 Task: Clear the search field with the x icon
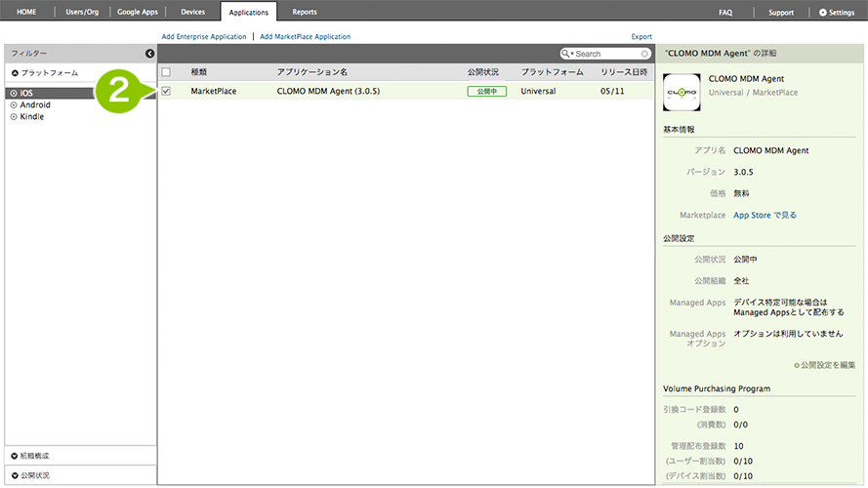coord(644,54)
